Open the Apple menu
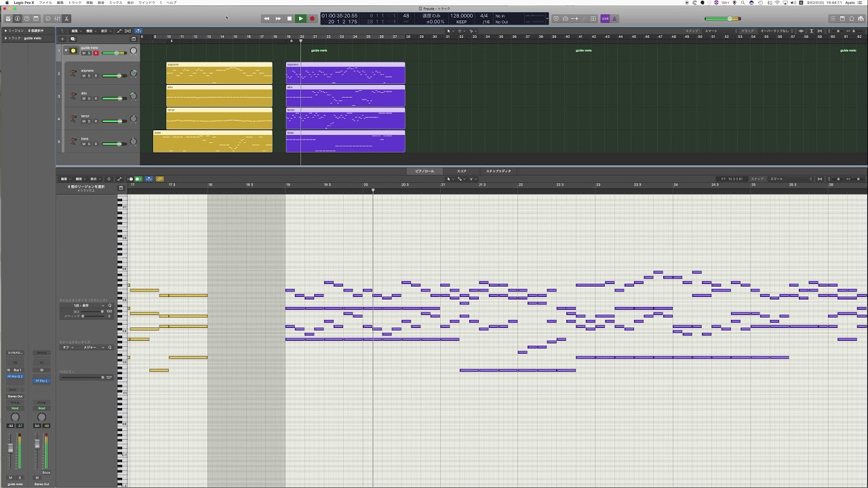This screenshot has width=868, height=488. (x=6, y=3)
